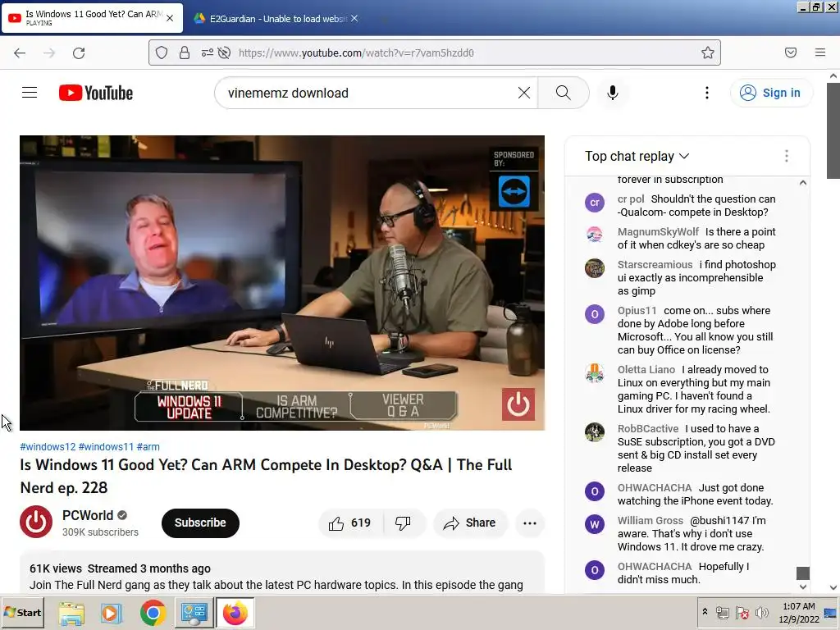Open the PCWorld channel avatar
The width and height of the screenshot is (840, 630).
coord(36,522)
